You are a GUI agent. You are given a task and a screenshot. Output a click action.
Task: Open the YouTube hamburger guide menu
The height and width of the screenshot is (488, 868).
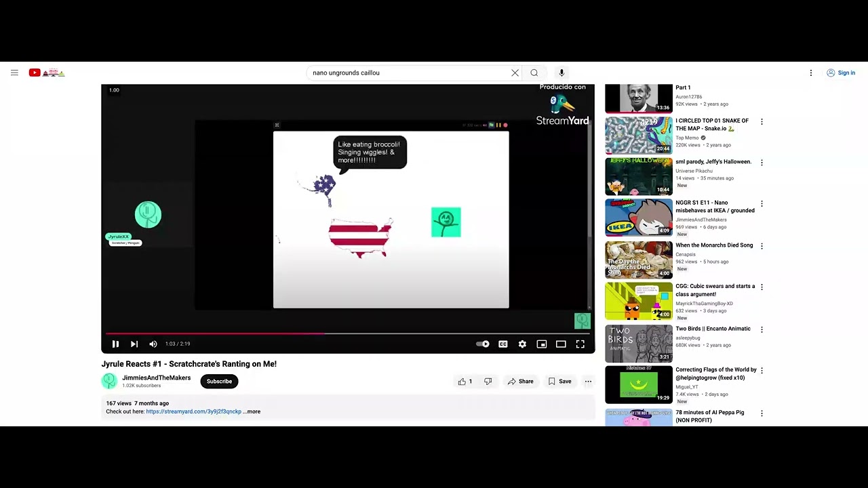pos(14,73)
